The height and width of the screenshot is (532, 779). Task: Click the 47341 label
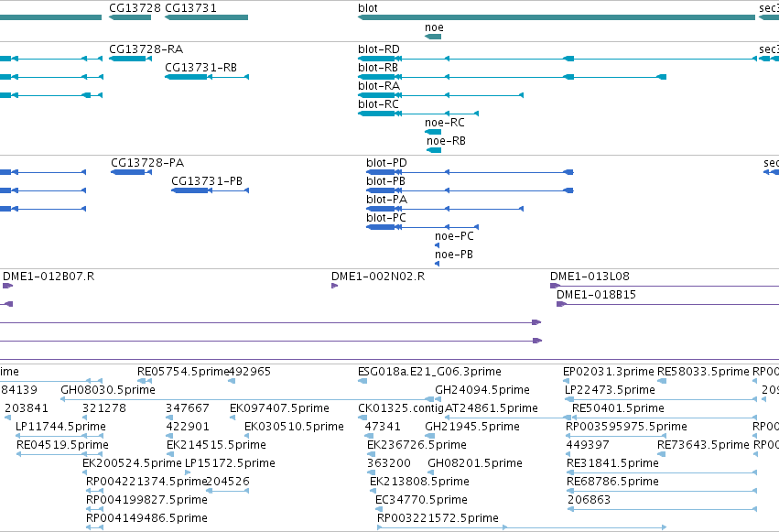[383, 428]
